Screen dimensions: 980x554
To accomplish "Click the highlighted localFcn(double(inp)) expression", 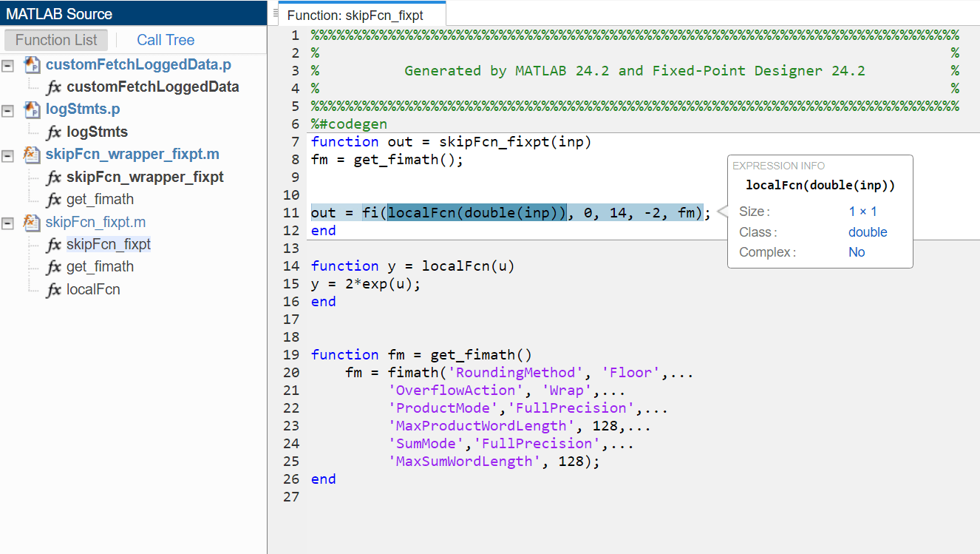I will point(477,213).
